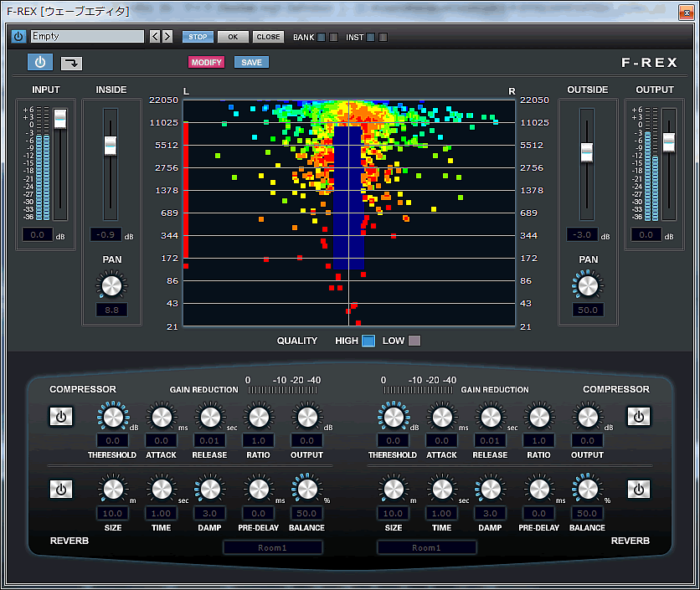Enable the right COMPRESSOR power icon
The width and height of the screenshot is (700, 590).
[639, 416]
